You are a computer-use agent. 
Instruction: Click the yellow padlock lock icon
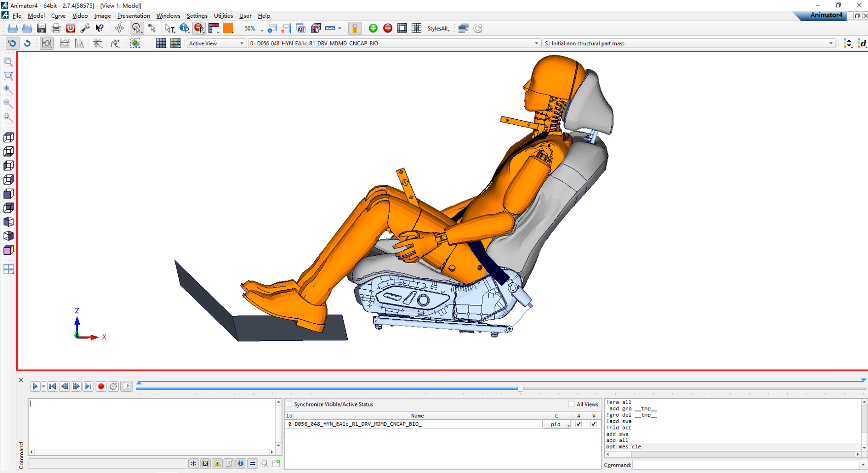[x=355, y=29]
